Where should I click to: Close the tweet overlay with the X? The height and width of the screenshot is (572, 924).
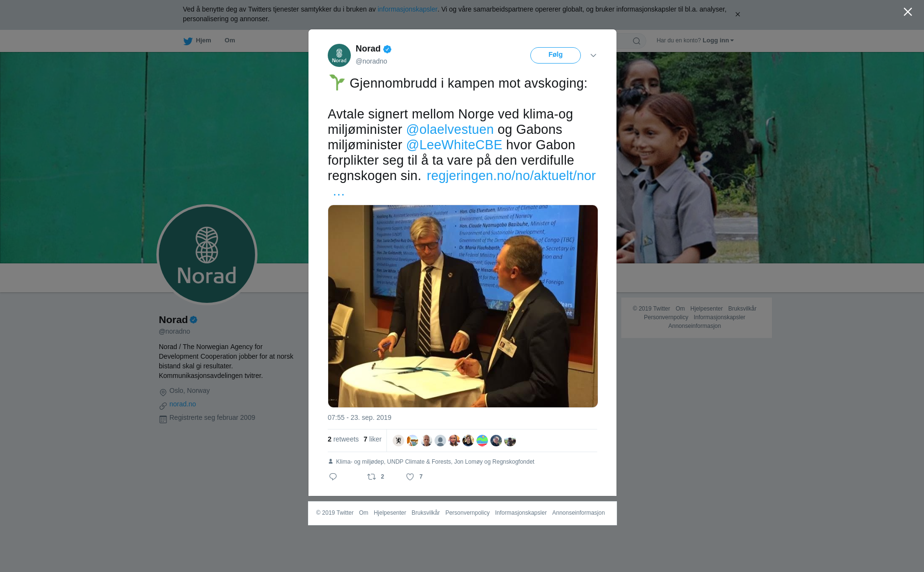(x=908, y=12)
